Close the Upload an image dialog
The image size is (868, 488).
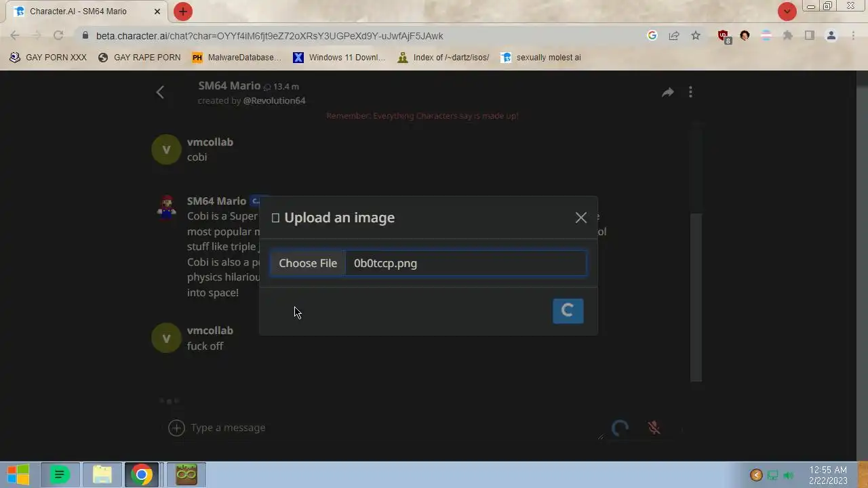[x=580, y=218]
